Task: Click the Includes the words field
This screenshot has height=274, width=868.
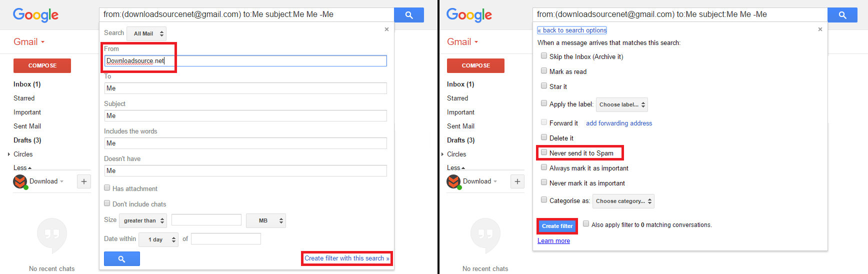Action: (245, 143)
